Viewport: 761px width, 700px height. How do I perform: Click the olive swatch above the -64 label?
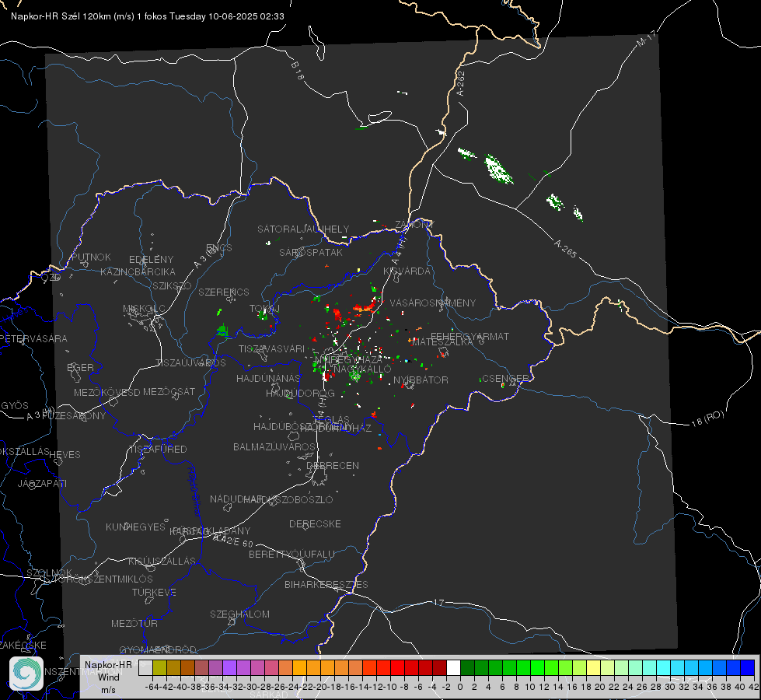click(159, 668)
